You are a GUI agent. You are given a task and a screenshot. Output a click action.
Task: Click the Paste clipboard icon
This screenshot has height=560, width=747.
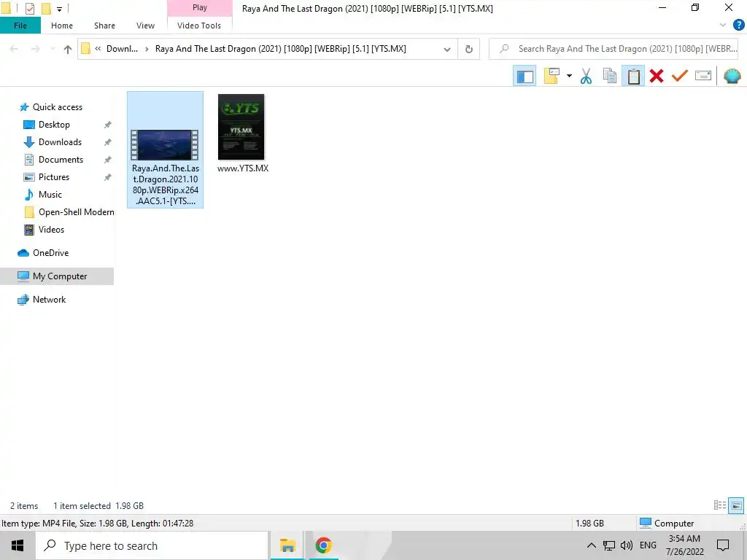[x=633, y=76]
